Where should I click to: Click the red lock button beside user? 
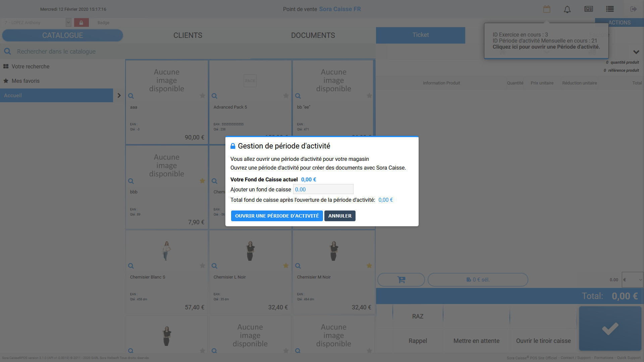[x=81, y=22]
